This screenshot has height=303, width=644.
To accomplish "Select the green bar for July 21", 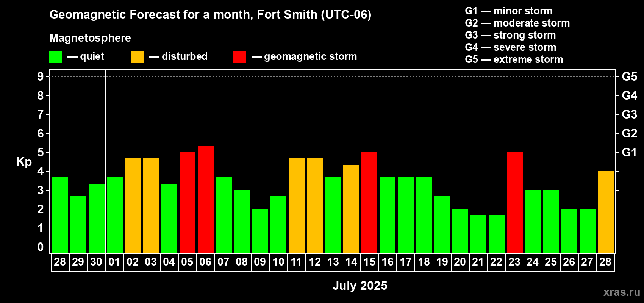I will coord(478,234).
